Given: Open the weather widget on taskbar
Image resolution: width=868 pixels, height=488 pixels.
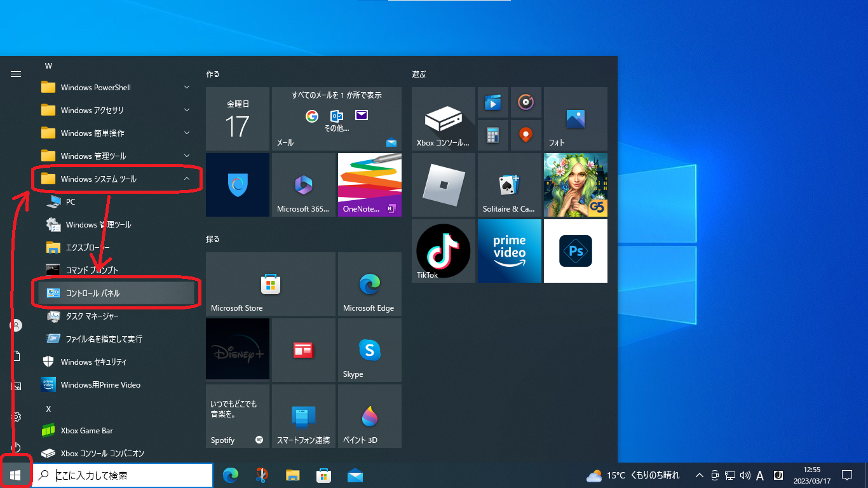Looking at the screenshot, I should click(x=633, y=475).
